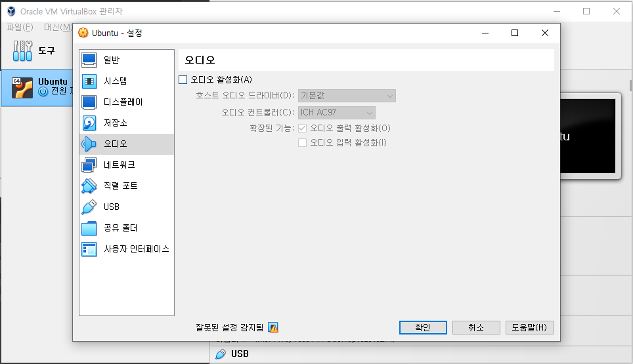633x364 pixels.
Task: Select the USB plug icon in settings list
Action: point(89,207)
